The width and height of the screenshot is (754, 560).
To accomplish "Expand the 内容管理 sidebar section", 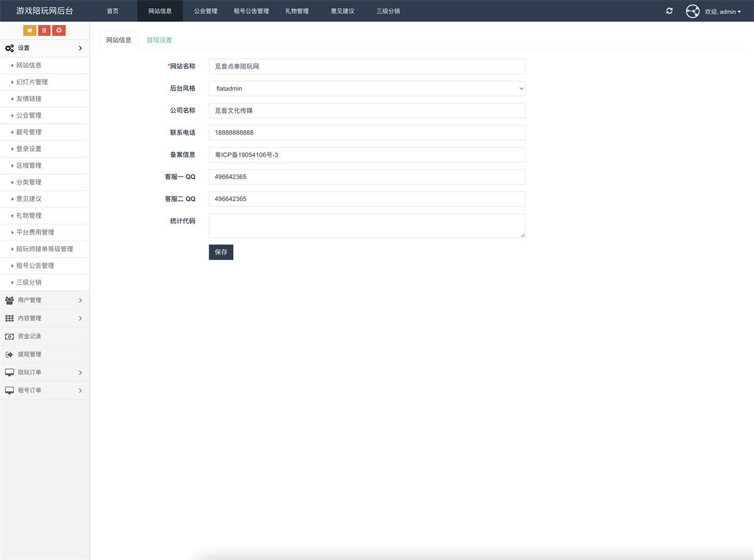I will click(44, 318).
